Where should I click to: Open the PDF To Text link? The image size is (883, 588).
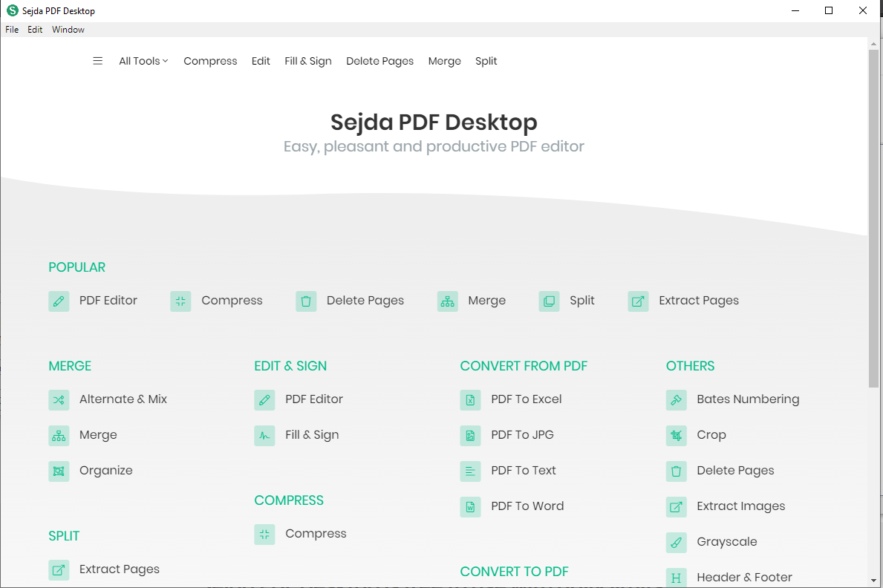click(x=524, y=470)
